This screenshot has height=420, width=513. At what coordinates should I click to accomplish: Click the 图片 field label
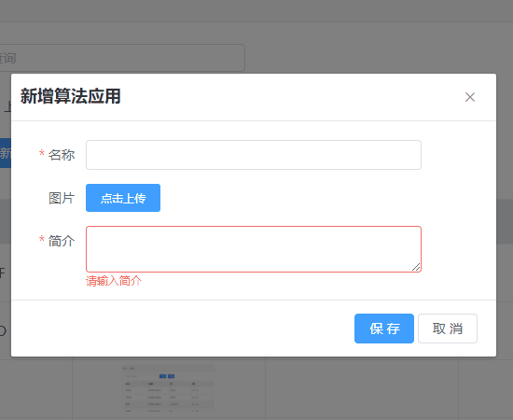[x=62, y=198]
